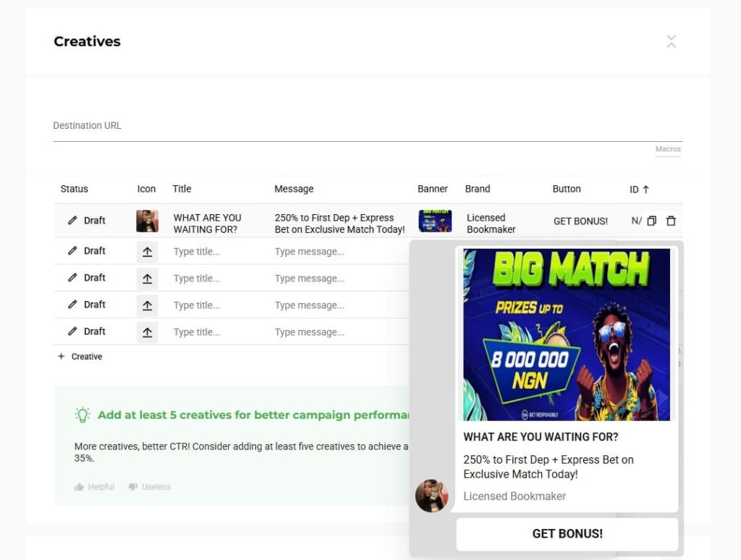Click the Message column header
The width and height of the screenshot is (741, 560).
(294, 189)
